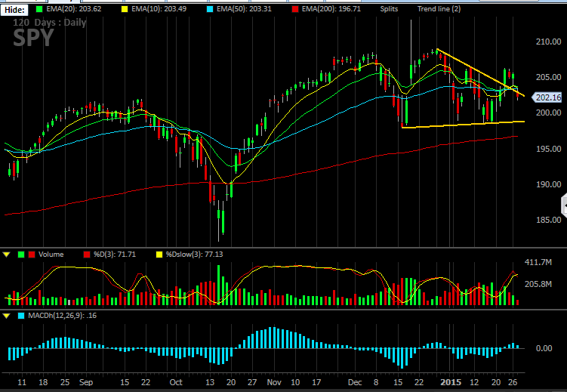The height and width of the screenshot is (392, 567).
Task: Select the %Dslow(3): 77.13 label
Action: pos(194,255)
